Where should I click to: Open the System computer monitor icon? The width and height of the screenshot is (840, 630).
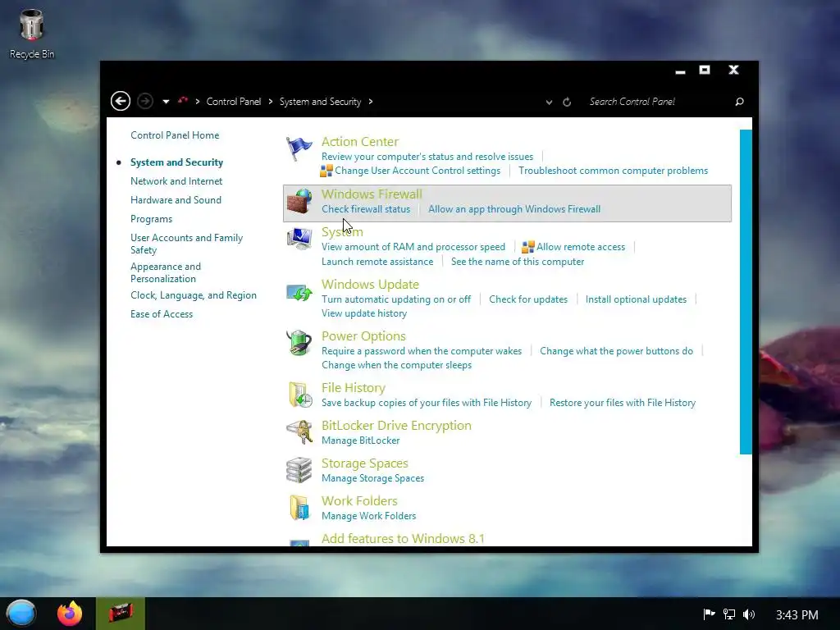(x=299, y=239)
